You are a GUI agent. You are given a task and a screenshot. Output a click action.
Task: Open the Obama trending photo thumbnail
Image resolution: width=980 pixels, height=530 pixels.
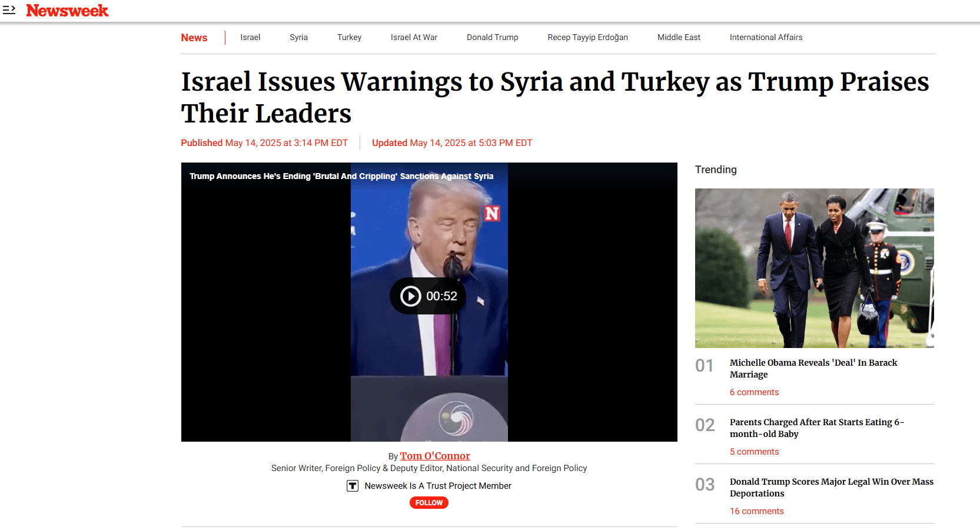coord(815,268)
